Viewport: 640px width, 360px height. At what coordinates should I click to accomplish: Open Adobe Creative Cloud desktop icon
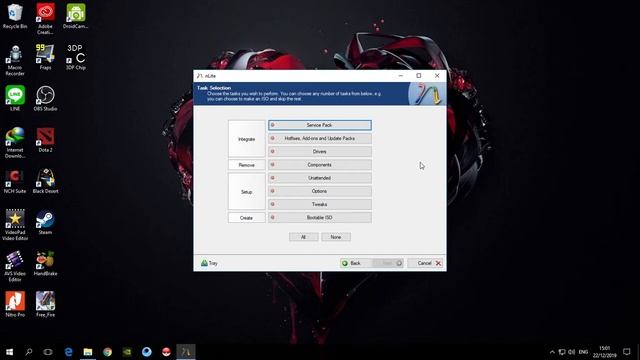pyautogui.click(x=45, y=19)
